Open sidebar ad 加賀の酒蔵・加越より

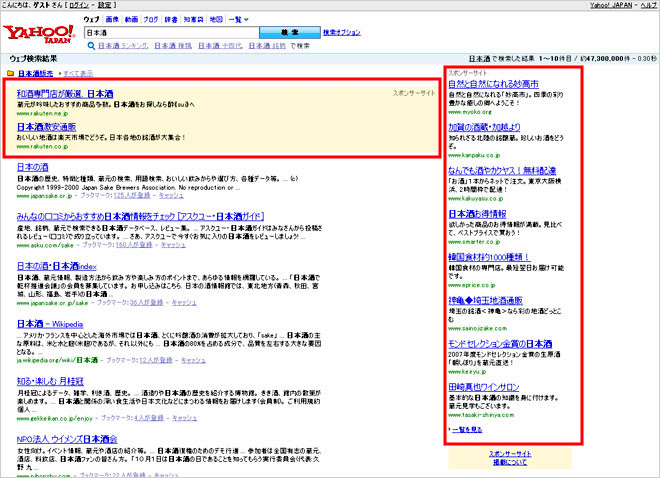point(484,127)
